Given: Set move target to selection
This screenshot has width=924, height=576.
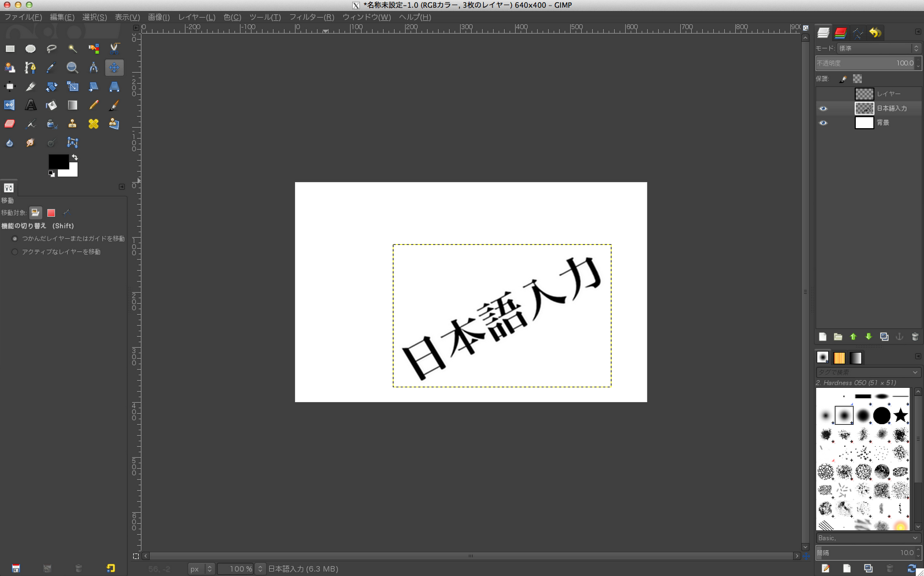Looking at the screenshot, I should pos(51,213).
